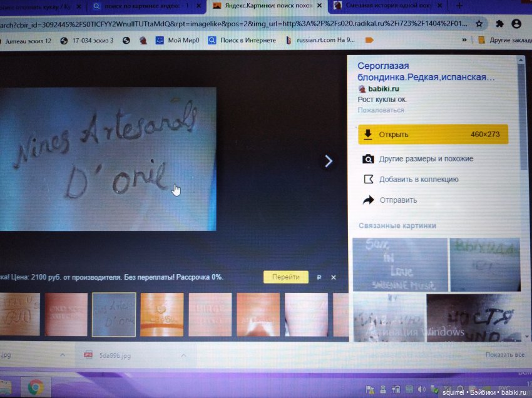
Task: Click Показать все in downloads bar
Action: (x=504, y=355)
